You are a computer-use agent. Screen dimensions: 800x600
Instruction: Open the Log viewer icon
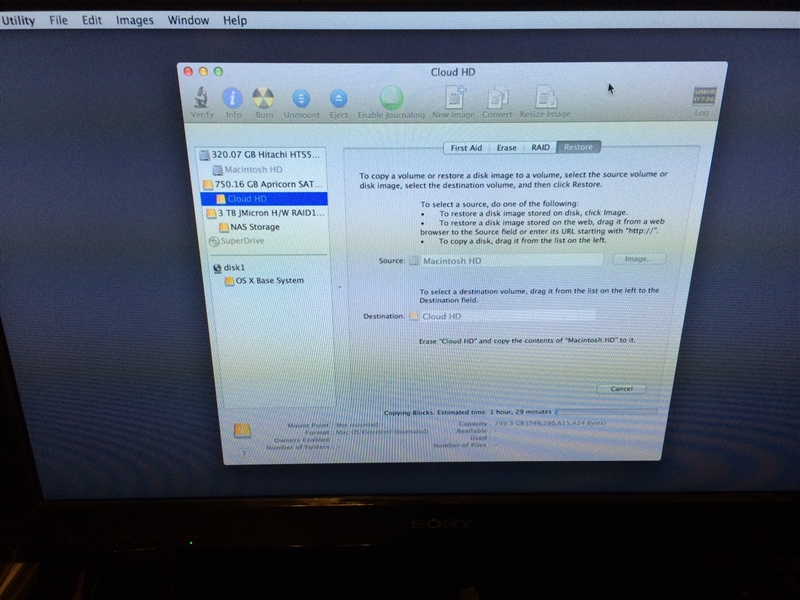(703, 101)
